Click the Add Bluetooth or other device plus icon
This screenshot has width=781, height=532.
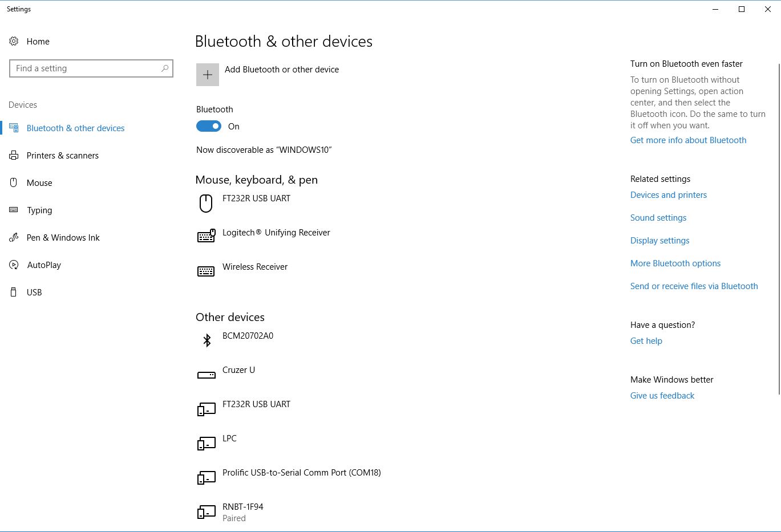click(x=207, y=74)
